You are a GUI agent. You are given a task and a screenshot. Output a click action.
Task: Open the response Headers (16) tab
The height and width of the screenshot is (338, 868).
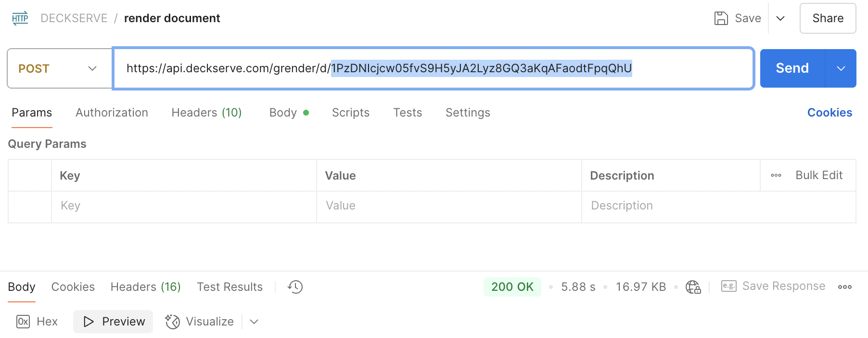point(145,287)
